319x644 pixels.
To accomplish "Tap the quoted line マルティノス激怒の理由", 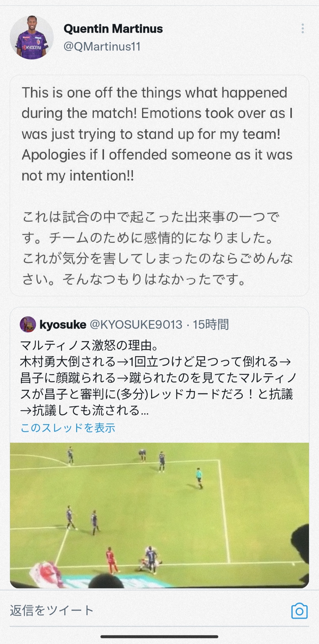I will (x=89, y=345).
